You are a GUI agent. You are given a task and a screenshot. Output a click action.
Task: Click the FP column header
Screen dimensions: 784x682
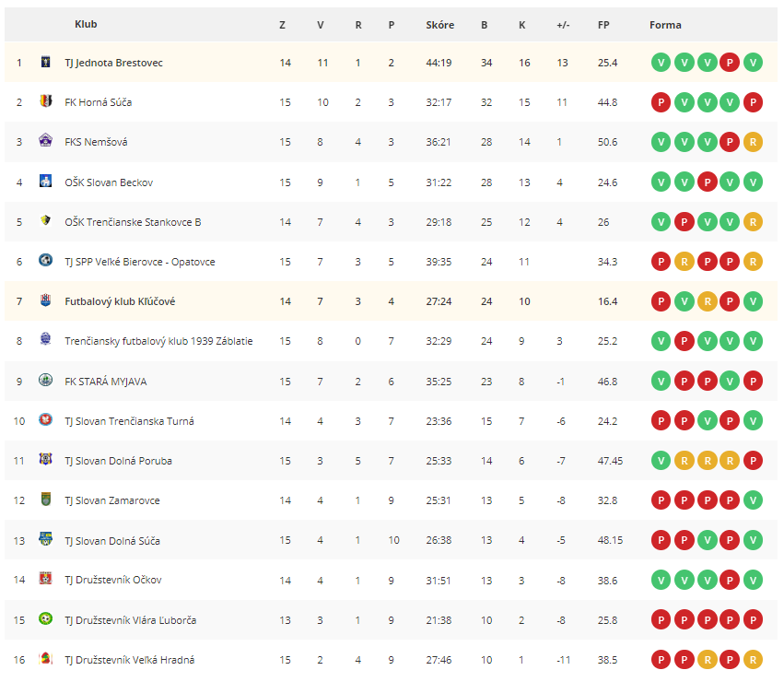coord(603,25)
